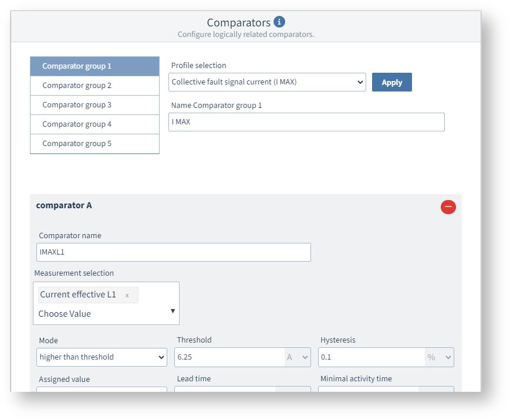Expand the Measurement selection arrow
This screenshot has height=420, width=510.
173,311
